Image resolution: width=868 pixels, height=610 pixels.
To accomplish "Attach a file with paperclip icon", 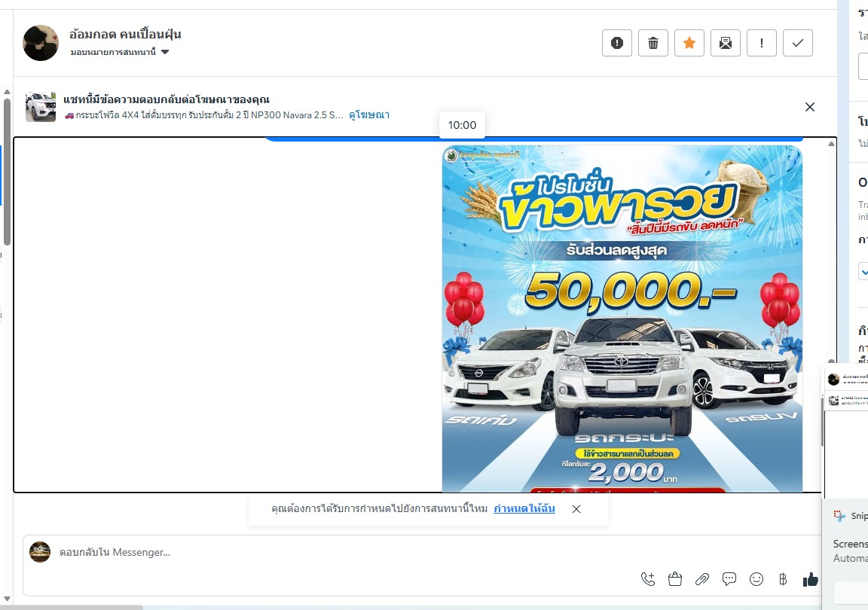I will pyautogui.click(x=702, y=580).
